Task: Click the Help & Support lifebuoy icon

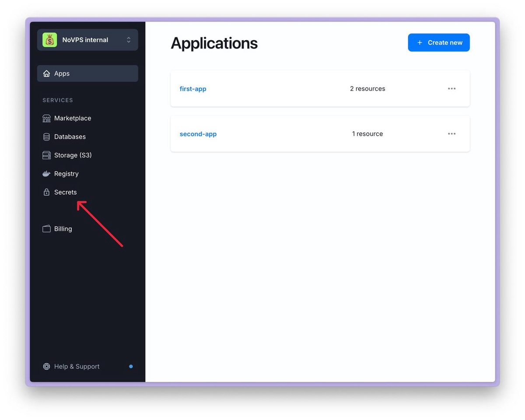Action: tap(46, 367)
